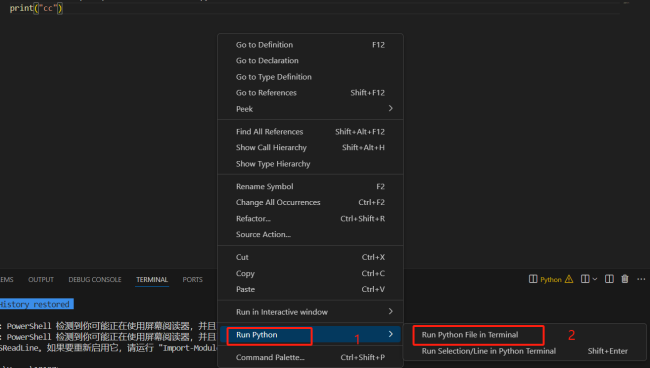Open the terminal launch profile dropdown arrow
This screenshot has width=650, height=368.
click(x=595, y=279)
